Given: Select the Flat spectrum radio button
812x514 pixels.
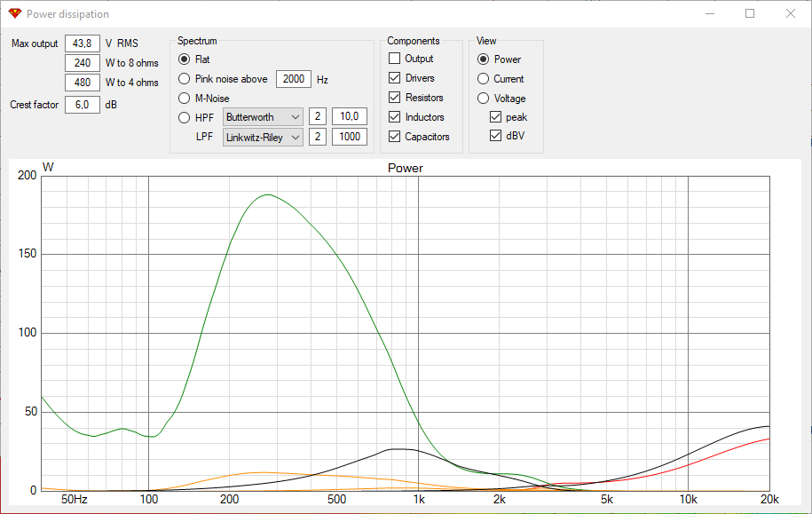Looking at the screenshot, I should 184,59.
